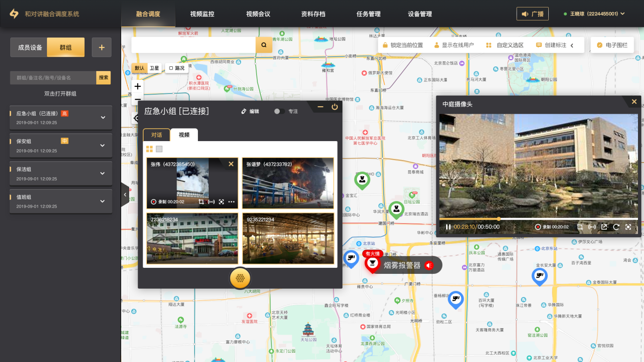Refresh the 中庭摄像头 video

616,227
